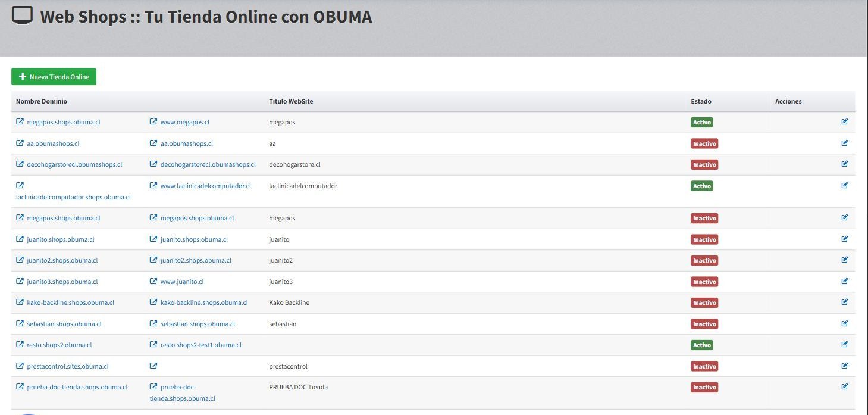
Task: Edit the PRUEBA DOC Tienda shop
Action: pos(845,386)
